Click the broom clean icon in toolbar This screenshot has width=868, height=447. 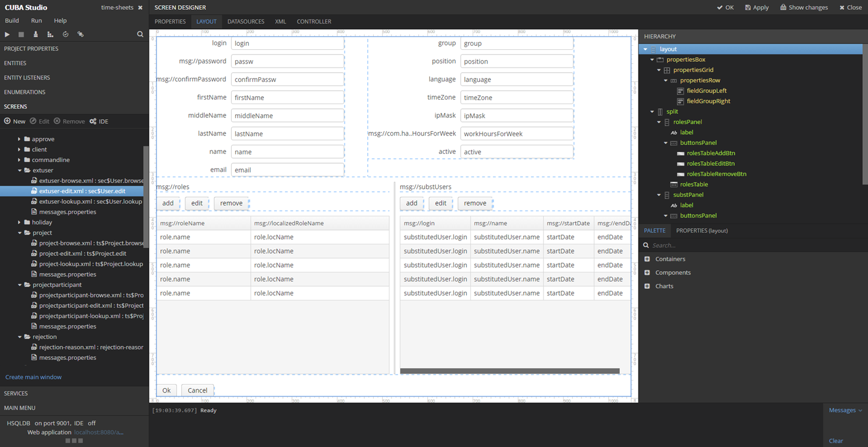(x=35, y=34)
